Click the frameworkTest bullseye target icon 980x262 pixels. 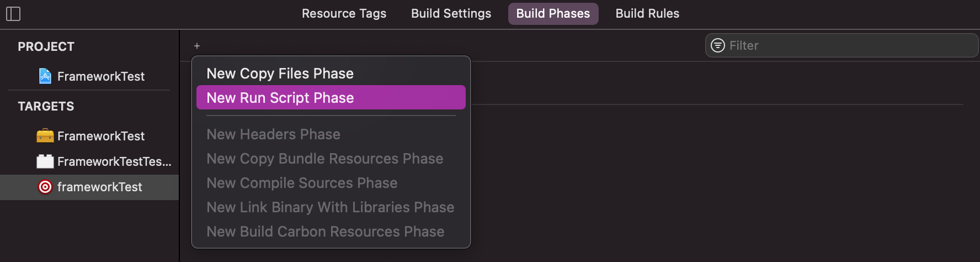coord(45,187)
